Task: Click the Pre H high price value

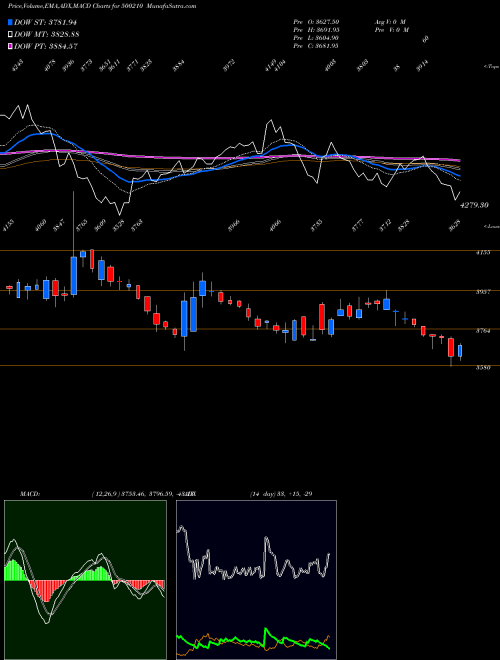Action: point(316,30)
